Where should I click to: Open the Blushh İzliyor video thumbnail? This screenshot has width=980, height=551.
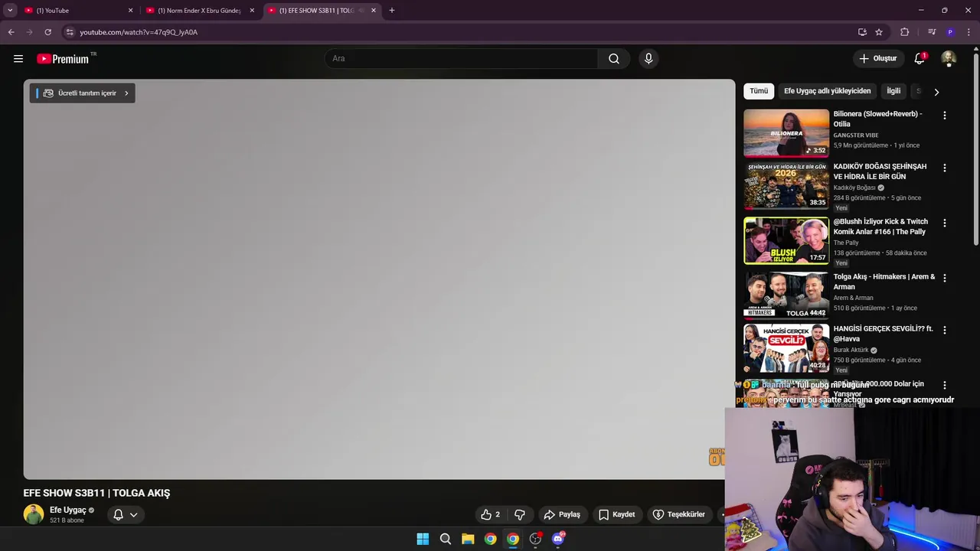pyautogui.click(x=786, y=240)
